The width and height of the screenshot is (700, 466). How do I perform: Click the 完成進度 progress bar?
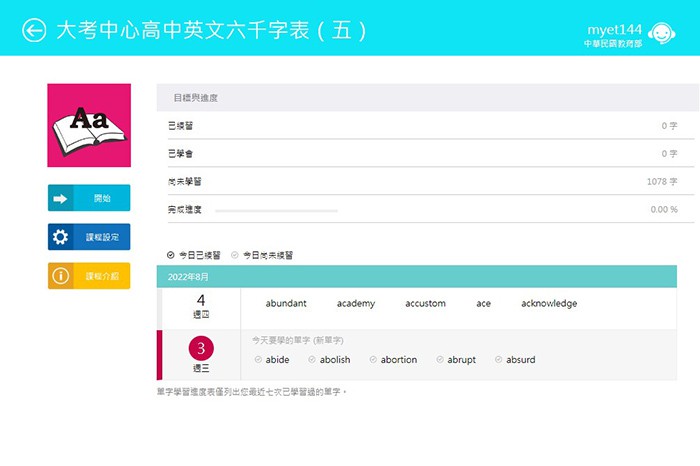[277, 211]
